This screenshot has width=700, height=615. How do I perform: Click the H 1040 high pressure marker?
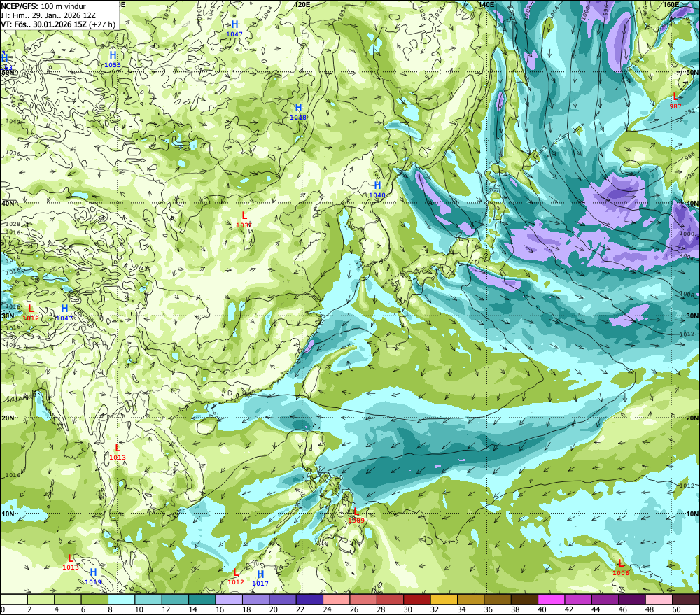click(x=377, y=189)
